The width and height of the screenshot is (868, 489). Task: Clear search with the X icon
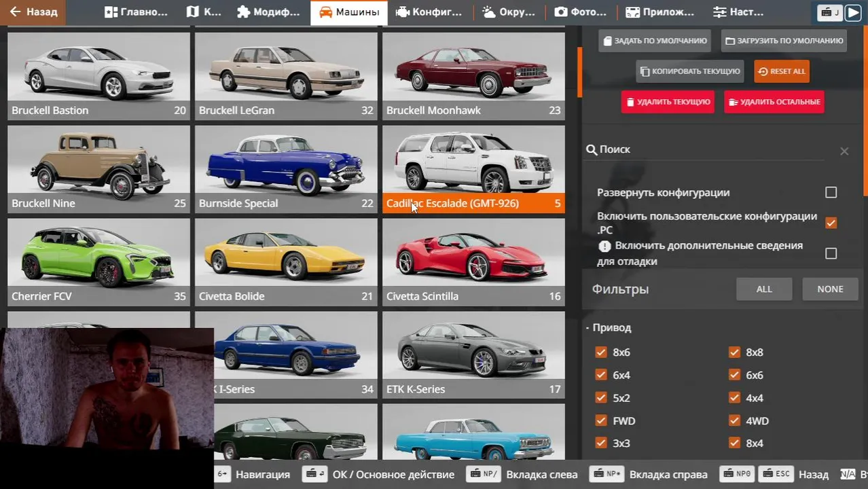(x=844, y=151)
